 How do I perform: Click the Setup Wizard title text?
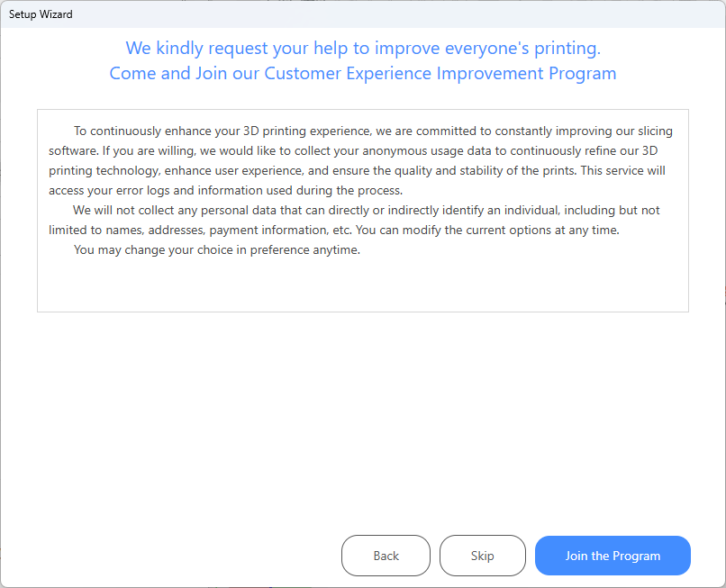(x=41, y=14)
